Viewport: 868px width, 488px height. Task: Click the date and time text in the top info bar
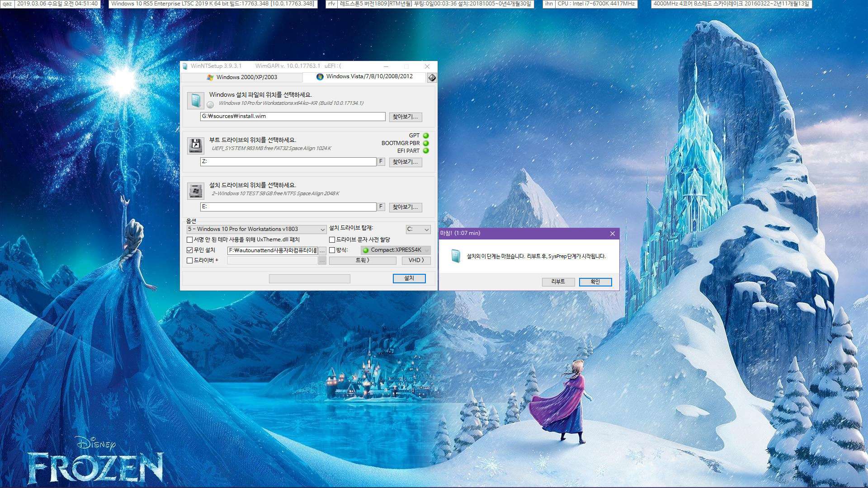pos(57,4)
